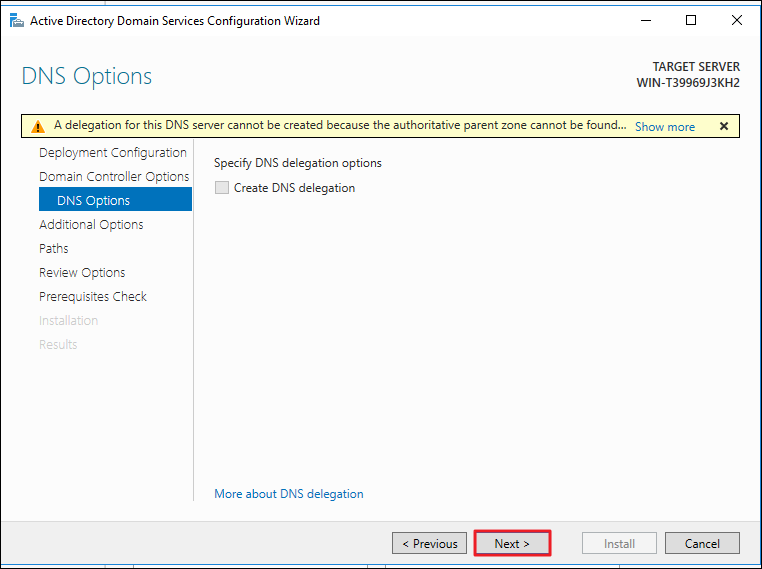Click the Specify DNS delegation options text
Screen dimensions: 762x569
[x=298, y=163]
